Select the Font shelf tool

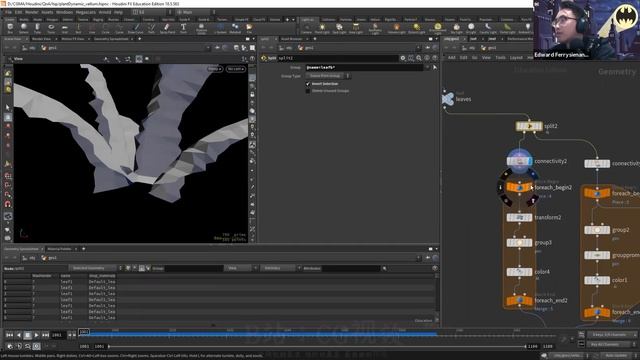[183, 28]
